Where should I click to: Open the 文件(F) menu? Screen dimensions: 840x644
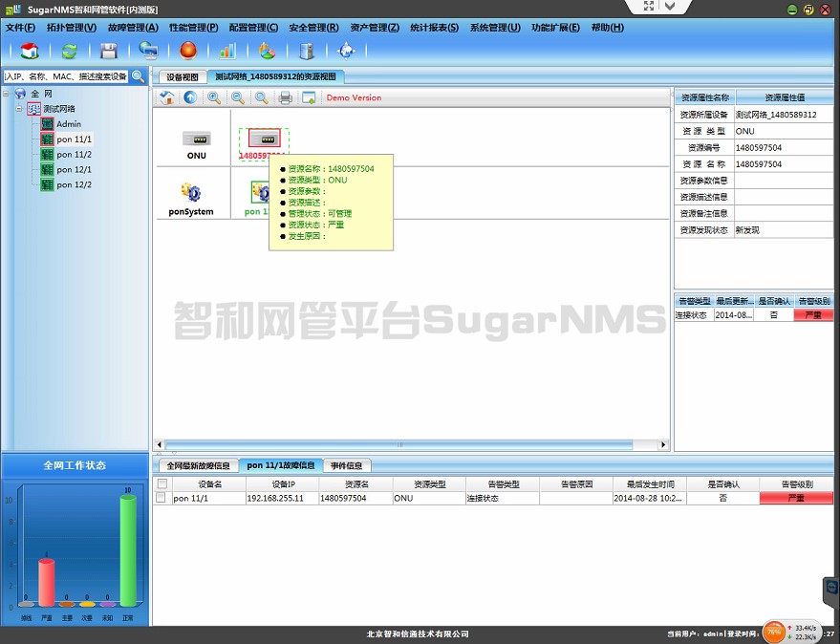point(20,28)
